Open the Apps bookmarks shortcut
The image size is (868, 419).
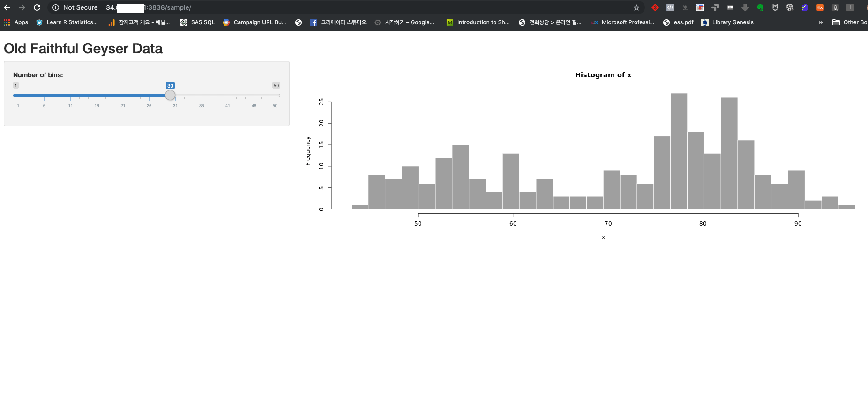click(16, 22)
